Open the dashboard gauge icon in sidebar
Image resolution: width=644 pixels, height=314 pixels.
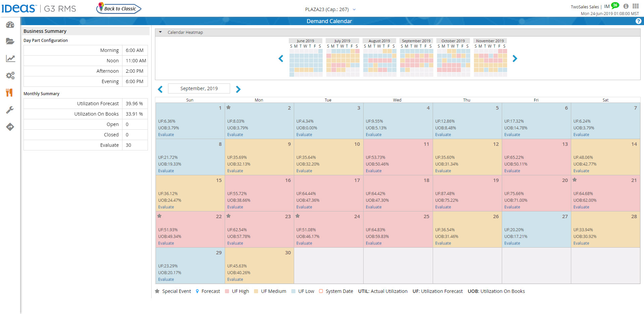click(x=10, y=24)
